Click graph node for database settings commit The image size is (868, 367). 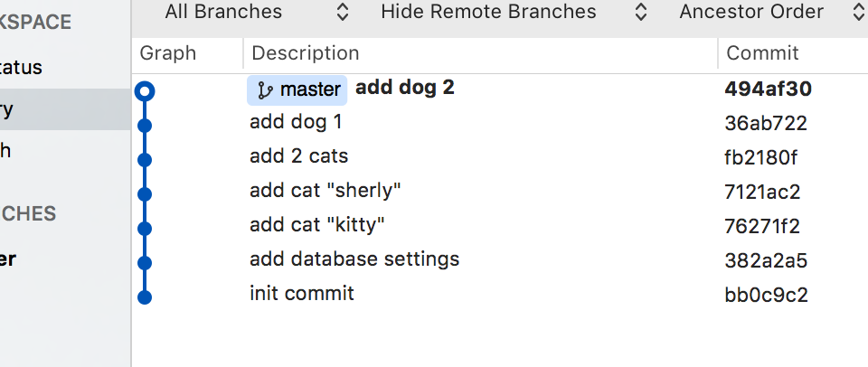point(145,262)
